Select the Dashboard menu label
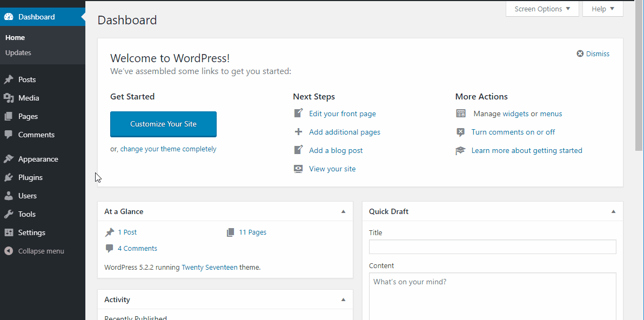This screenshot has height=320, width=644. pos(37,17)
